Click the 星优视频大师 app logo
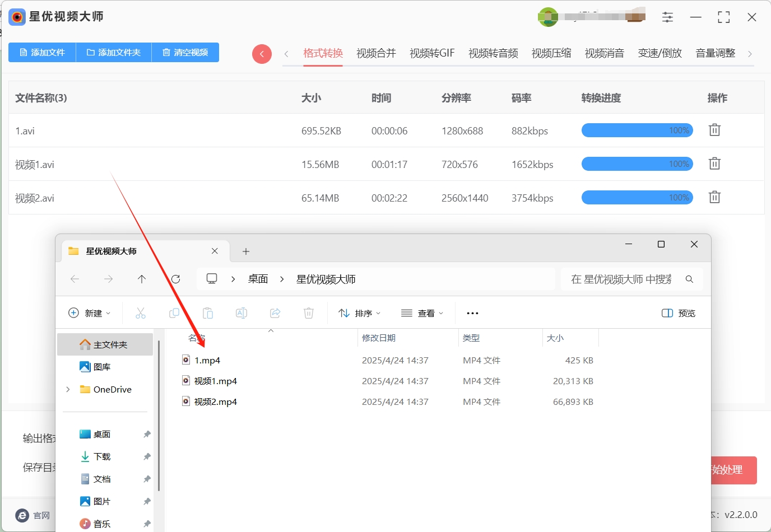Screen dimensions: 771x532 (x=17, y=17)
